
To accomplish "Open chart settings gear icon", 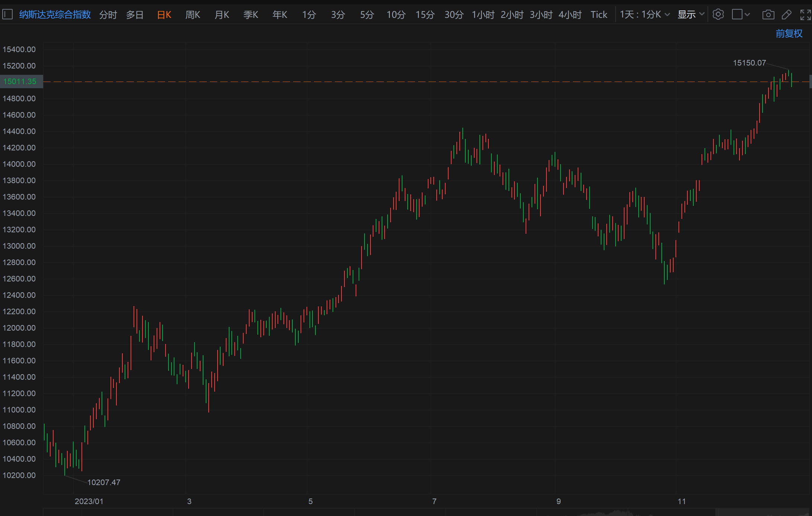I will (718, 15).
